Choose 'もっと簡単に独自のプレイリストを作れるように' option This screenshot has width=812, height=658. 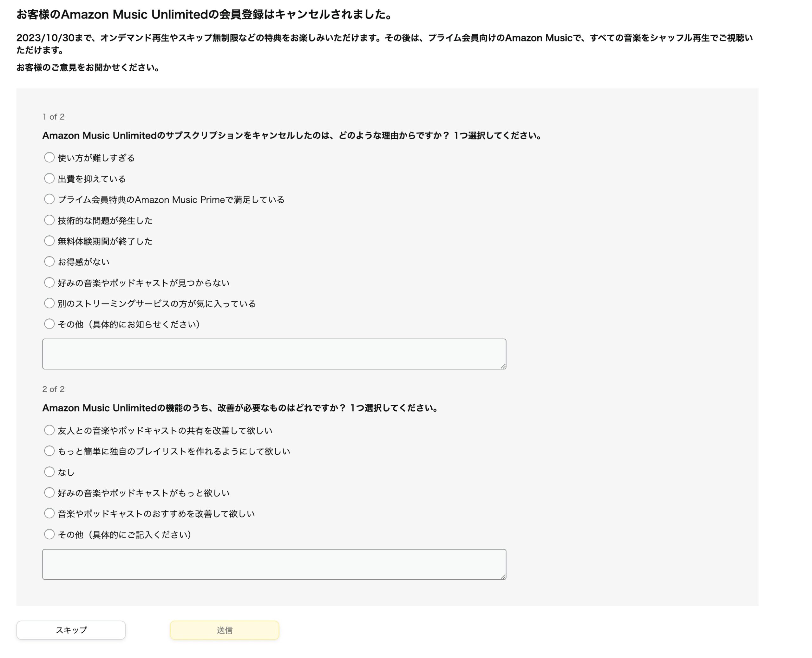coord(49,451)
